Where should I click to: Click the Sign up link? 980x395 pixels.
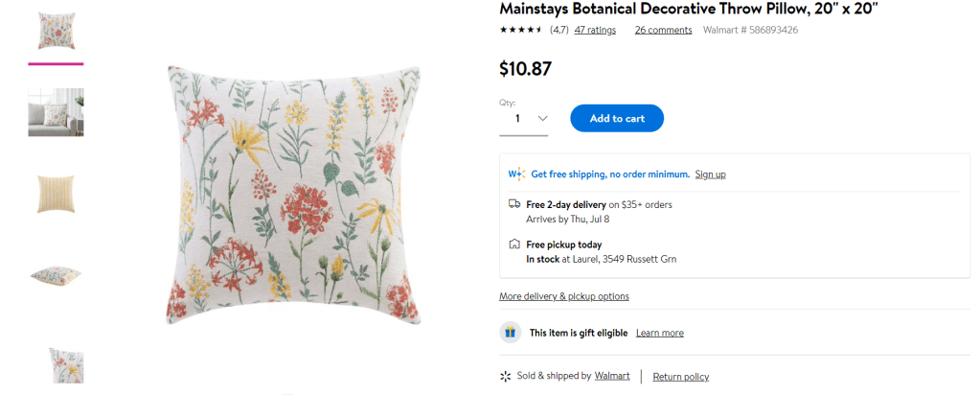point(710,174)
